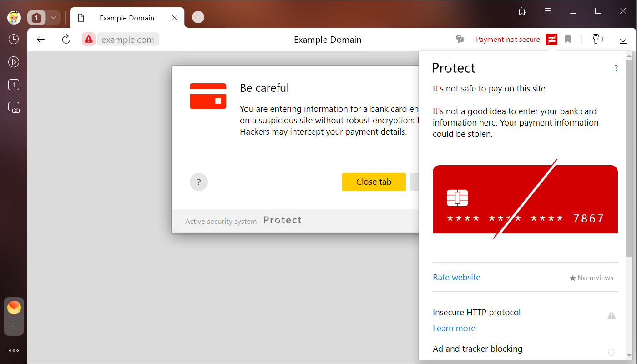Expand the tab group dropdown arrow
This screenshot has height=364, width=637.
(x=53, y=18)
